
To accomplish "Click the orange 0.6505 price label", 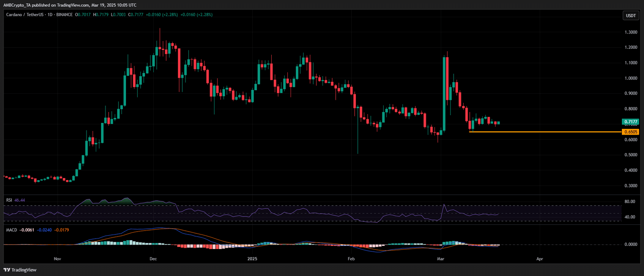I will [631, 132].
